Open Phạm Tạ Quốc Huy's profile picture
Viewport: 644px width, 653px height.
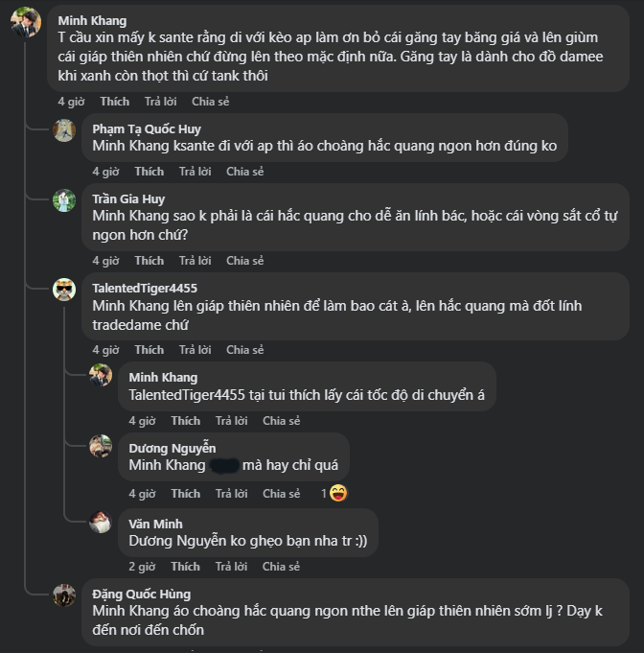point(64,130)
